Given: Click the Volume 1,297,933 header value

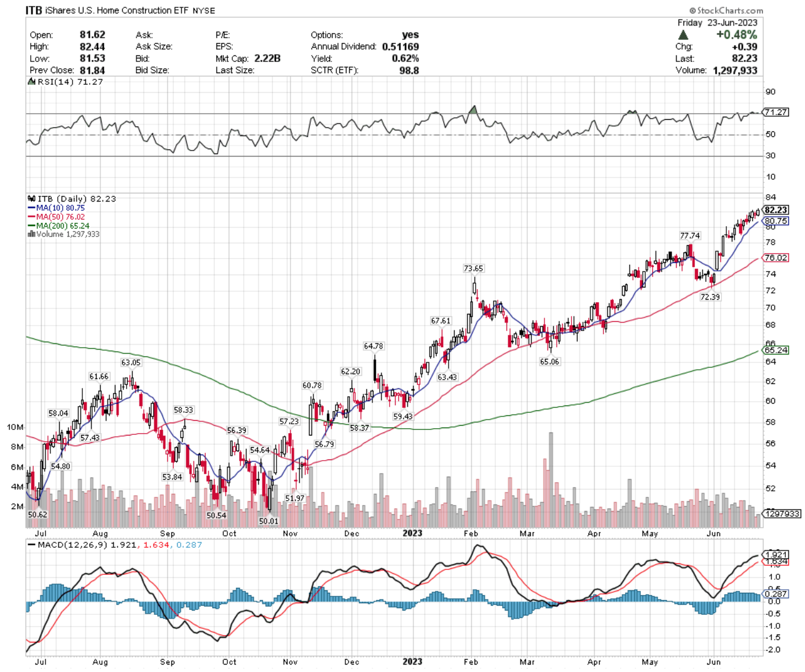Looking at the screenshot, I should point(735,71).
